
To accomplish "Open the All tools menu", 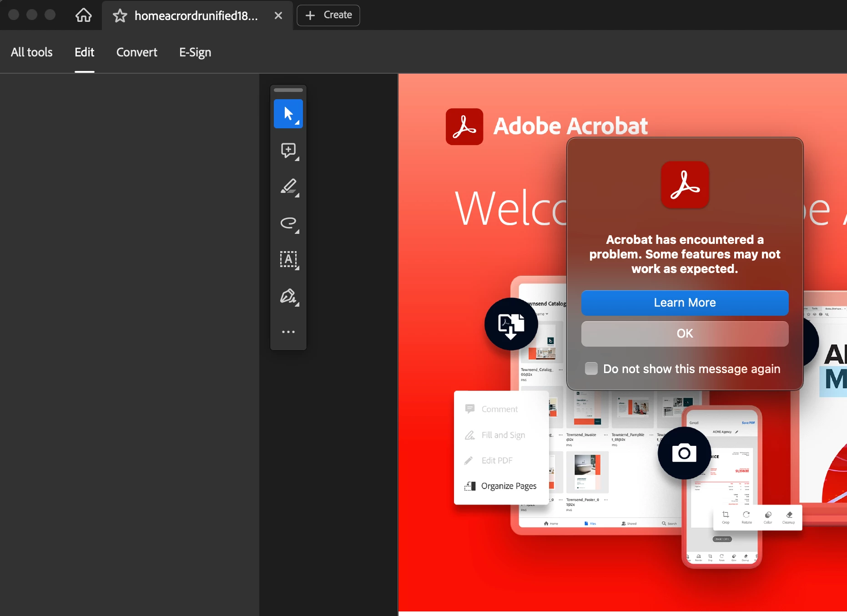I will click(x=32, y=52).
